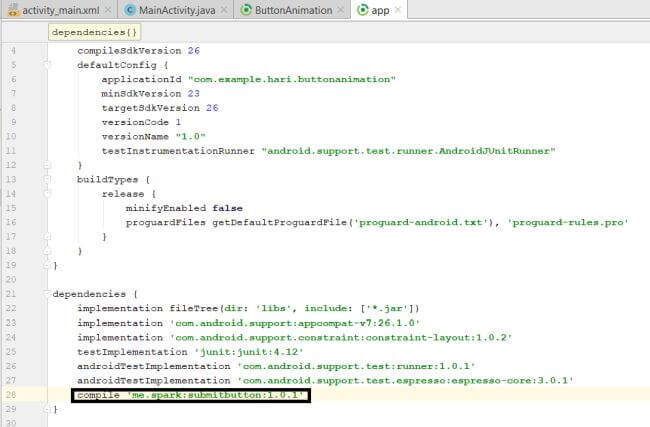Click line number 13 in gutter

[11, 180]
